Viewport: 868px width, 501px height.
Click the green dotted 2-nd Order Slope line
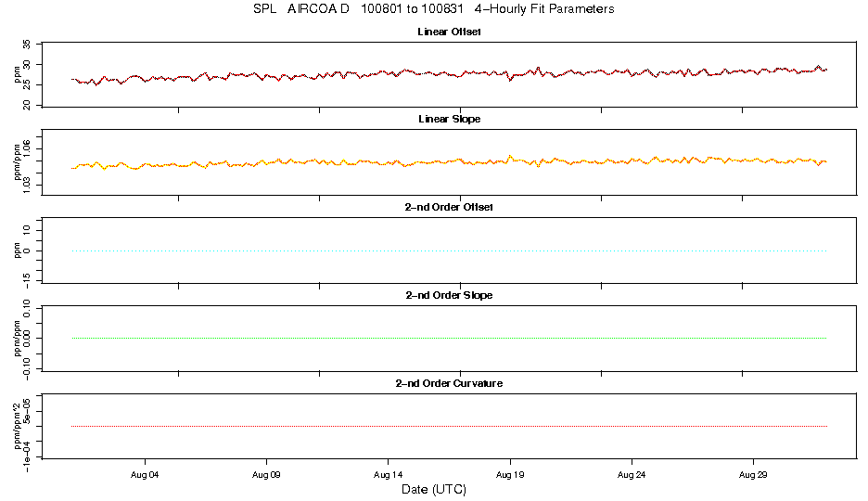click(x=449, y=338)
